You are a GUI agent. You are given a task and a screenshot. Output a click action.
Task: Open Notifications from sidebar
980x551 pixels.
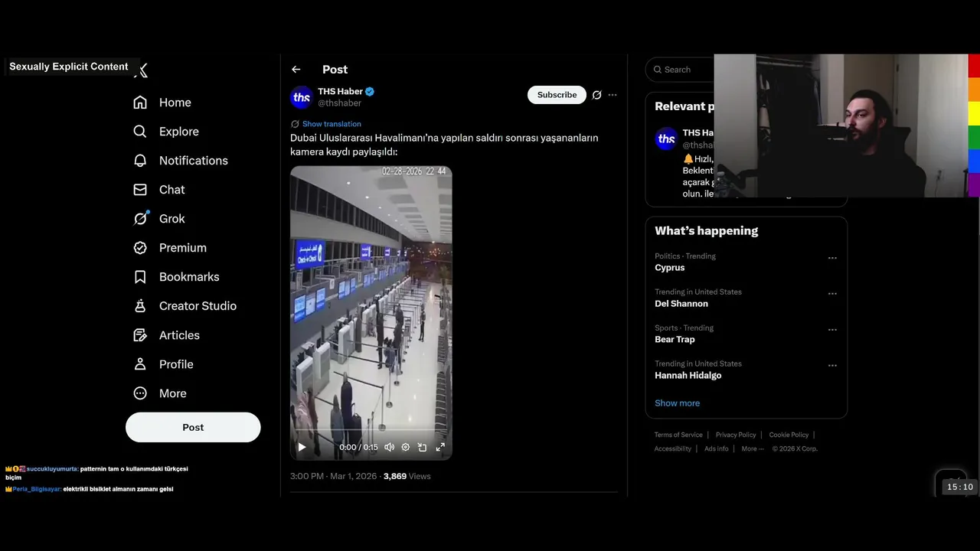[x=181, y=161]
